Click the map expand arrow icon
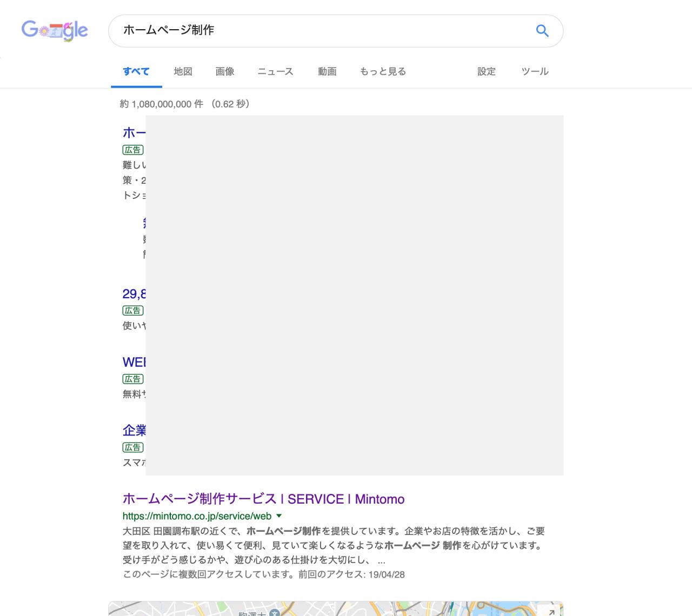Image resolution: width=692 pixels, height=616 pixels. pos(551,611)
